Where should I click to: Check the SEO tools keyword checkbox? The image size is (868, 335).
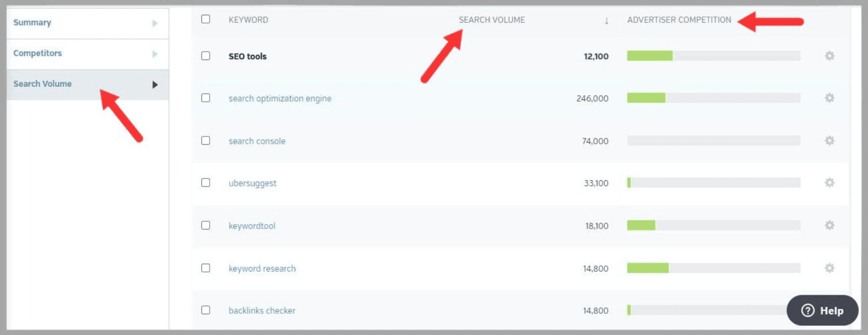pyautogui.click(x=206, y=56)
